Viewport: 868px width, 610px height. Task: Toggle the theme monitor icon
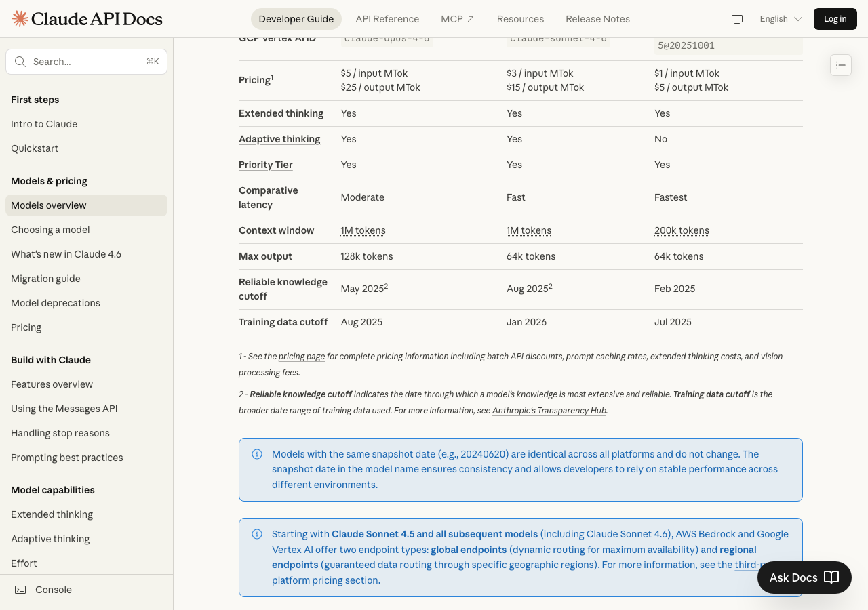737,19
